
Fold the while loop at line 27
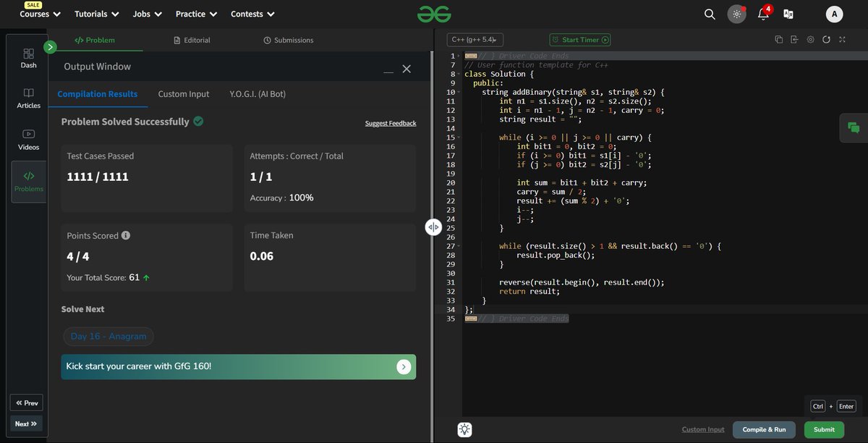460,246
